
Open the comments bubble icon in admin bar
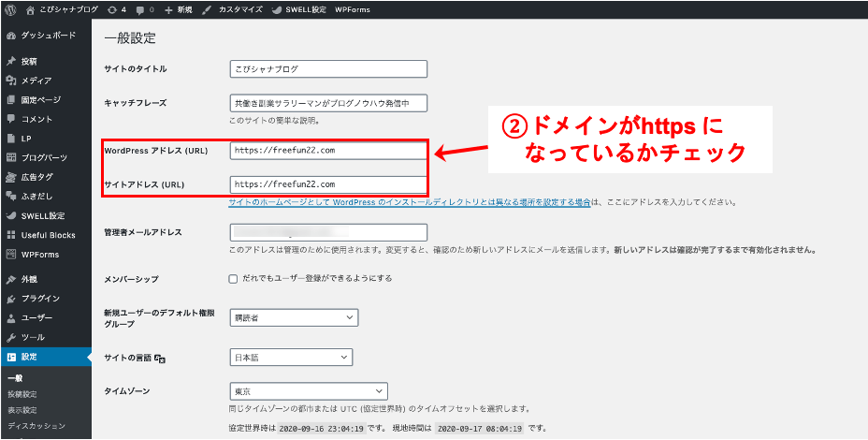[x=139, y=9]
